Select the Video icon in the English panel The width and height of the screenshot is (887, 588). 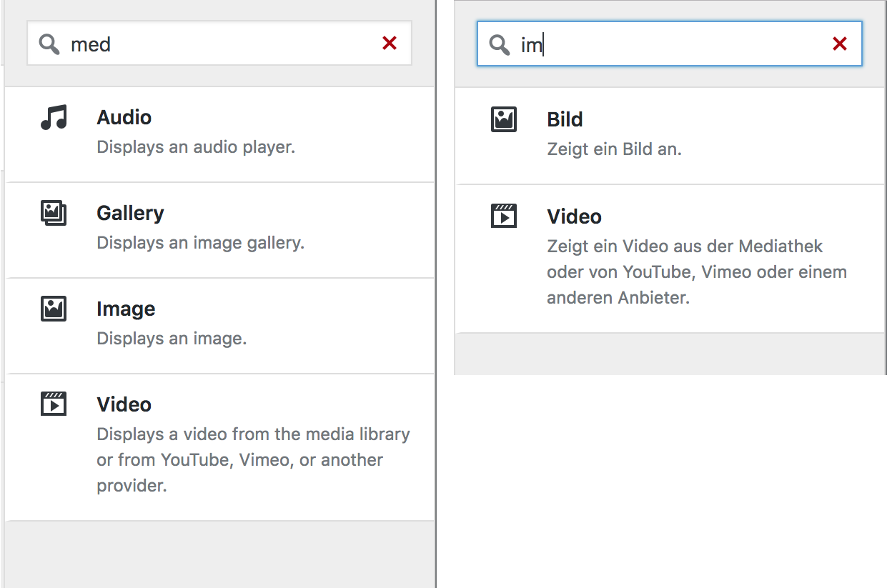pos(54,404)
